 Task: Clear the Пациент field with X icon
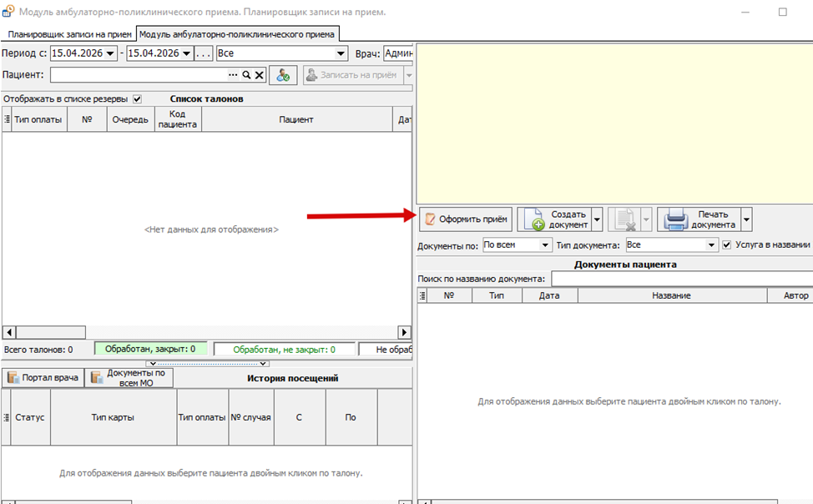coord(259,75)
